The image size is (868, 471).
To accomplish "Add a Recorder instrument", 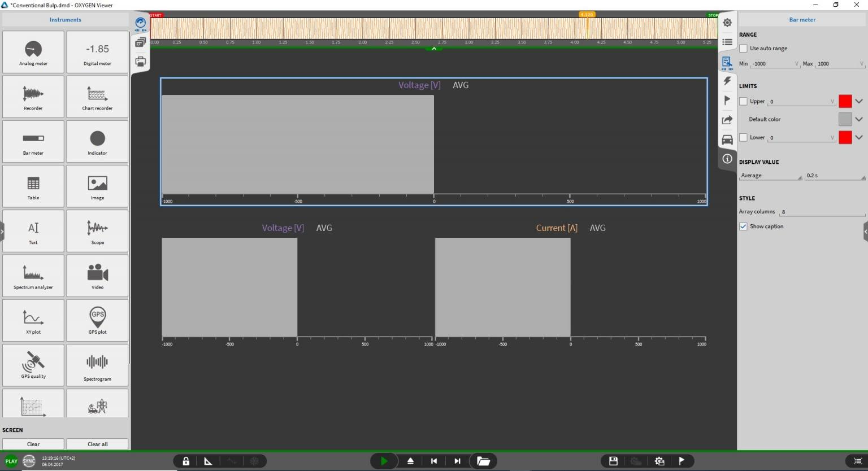I will [x=33, y=97].
